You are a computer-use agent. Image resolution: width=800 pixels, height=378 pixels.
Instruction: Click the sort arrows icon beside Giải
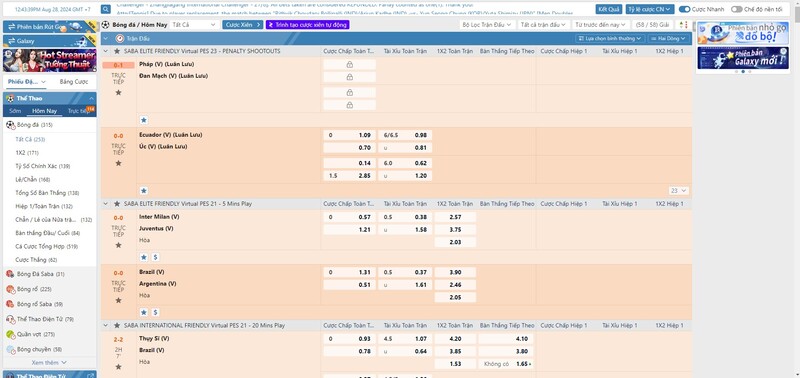click(684, 24)
